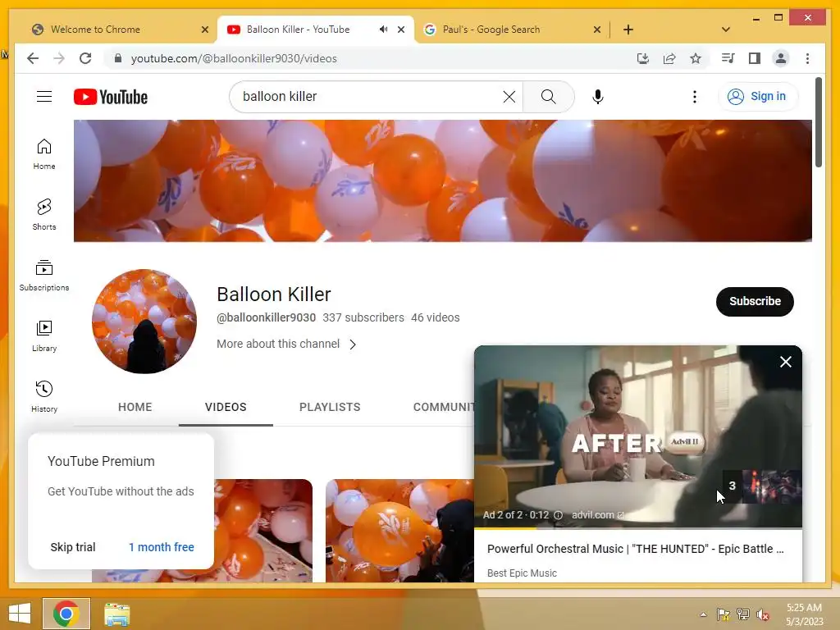
Task: Click the magnifying glass search button
Action: click(x=548, y=97)
